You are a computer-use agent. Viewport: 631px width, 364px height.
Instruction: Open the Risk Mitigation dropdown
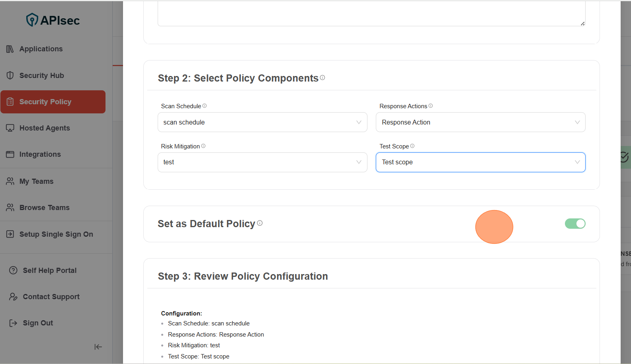click(262, 162)
